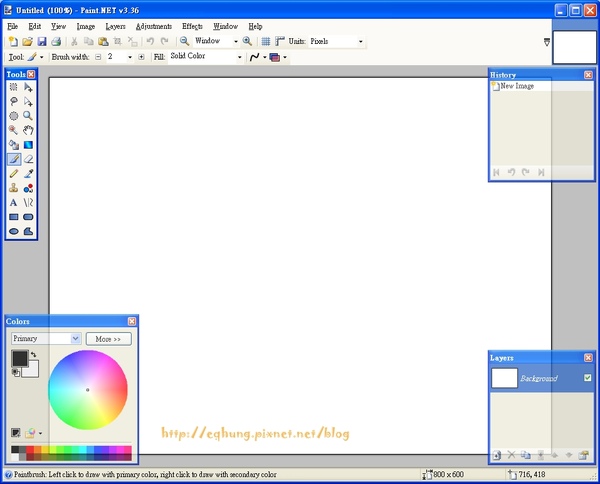Select the Recolor tool
Viewport: 600px width, 484px height.
[28, 188]
